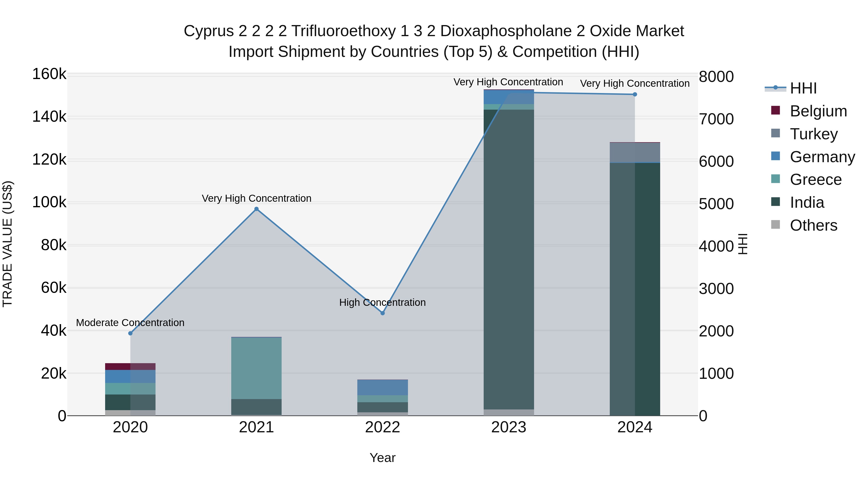The image size is (868, 488).
Task: Click the 2022 x-axis label
Action: pyautogui.click(x=382, y=427)
